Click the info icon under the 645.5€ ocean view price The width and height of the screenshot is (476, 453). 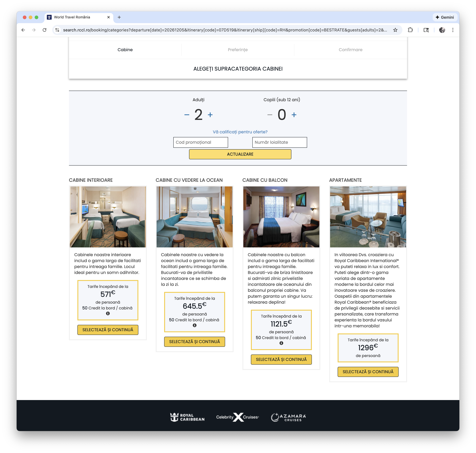tap(195, 325)
